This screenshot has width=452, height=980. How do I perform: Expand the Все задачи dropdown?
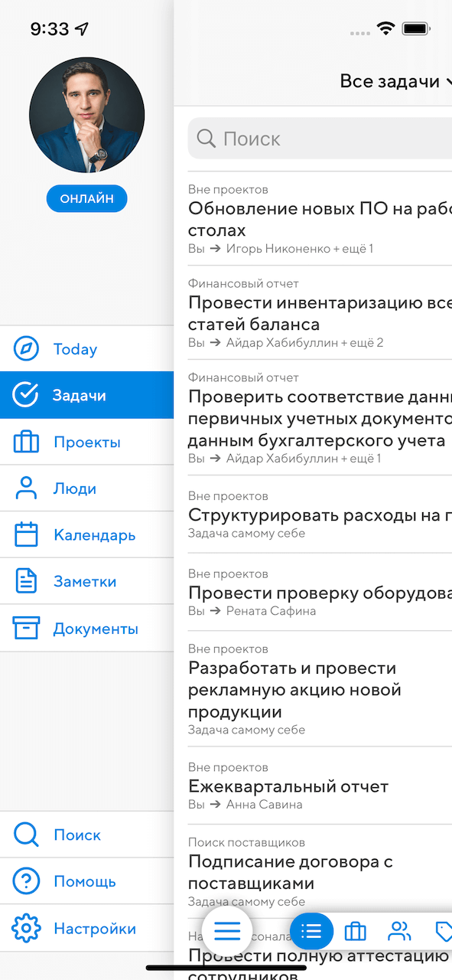point(395,81)
